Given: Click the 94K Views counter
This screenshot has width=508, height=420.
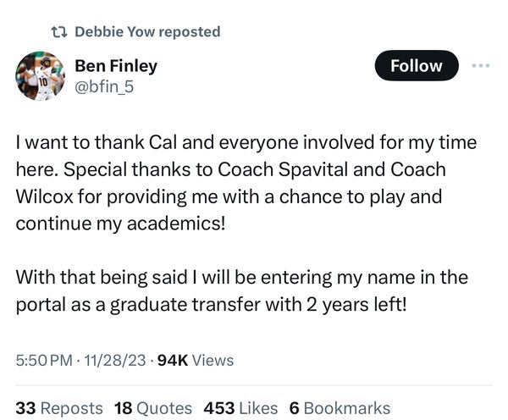Looking at the screenshot, I should coord(196,360).
